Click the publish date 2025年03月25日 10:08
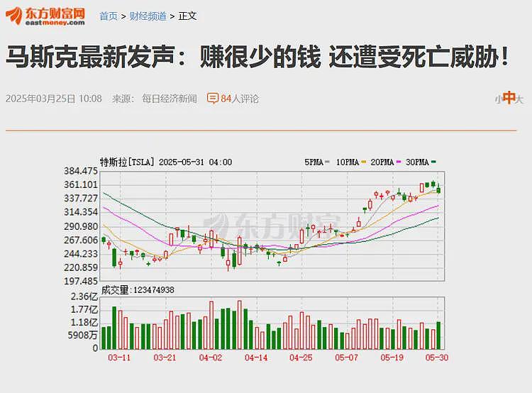Screen dimensions: 532x393 click(x=54, y=99)
